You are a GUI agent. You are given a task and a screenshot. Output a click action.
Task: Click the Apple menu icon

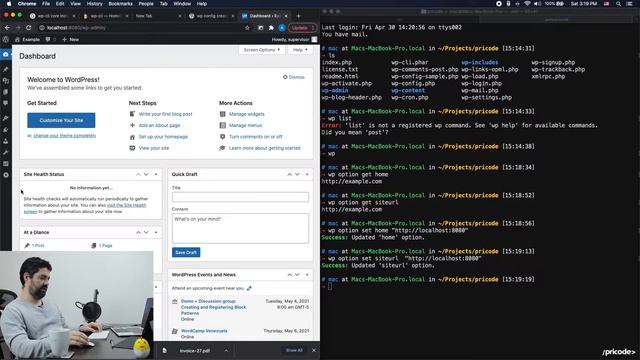9,4
